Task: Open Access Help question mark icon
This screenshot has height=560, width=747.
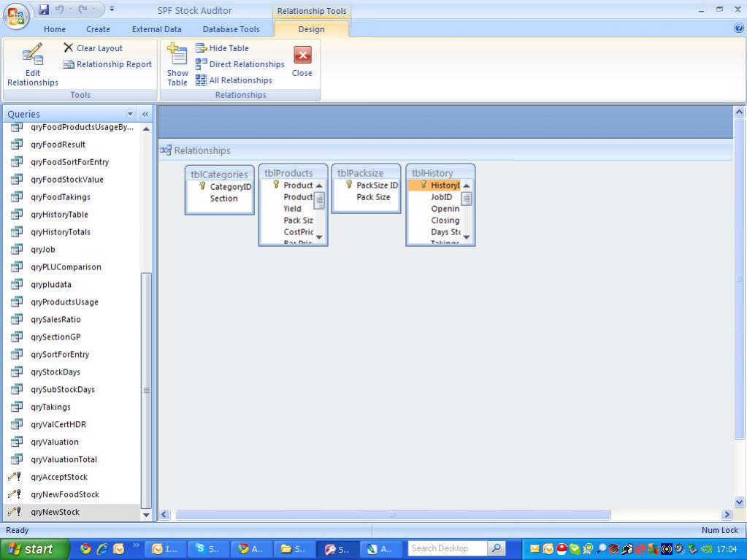Action: (739, 28)
